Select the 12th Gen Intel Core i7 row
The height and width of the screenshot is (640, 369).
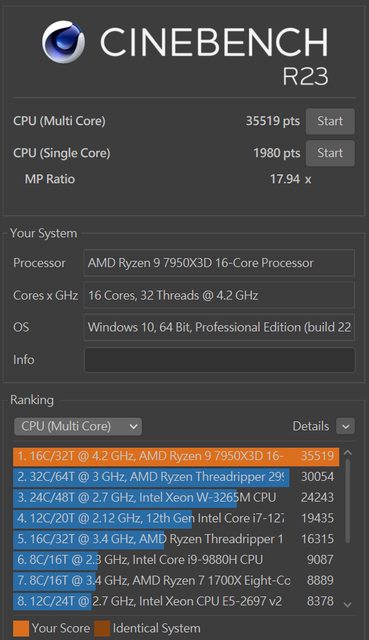pyautogui.click(x=176, y=518)
